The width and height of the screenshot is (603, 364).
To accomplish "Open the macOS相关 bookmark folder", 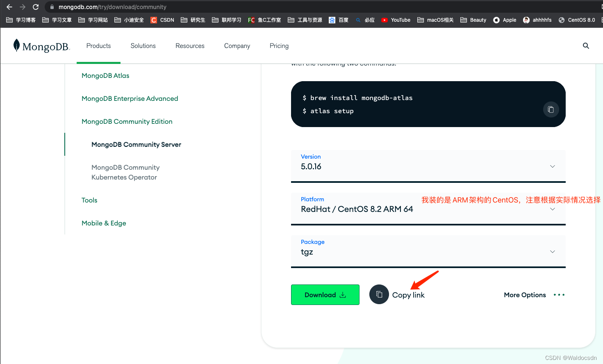I will (435, 20).
